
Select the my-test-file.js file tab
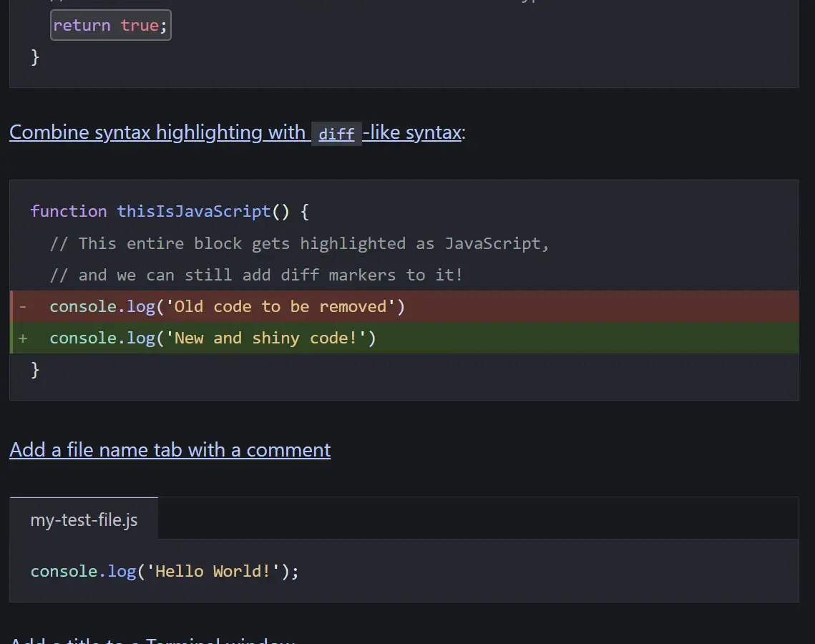tap(84, 519)
